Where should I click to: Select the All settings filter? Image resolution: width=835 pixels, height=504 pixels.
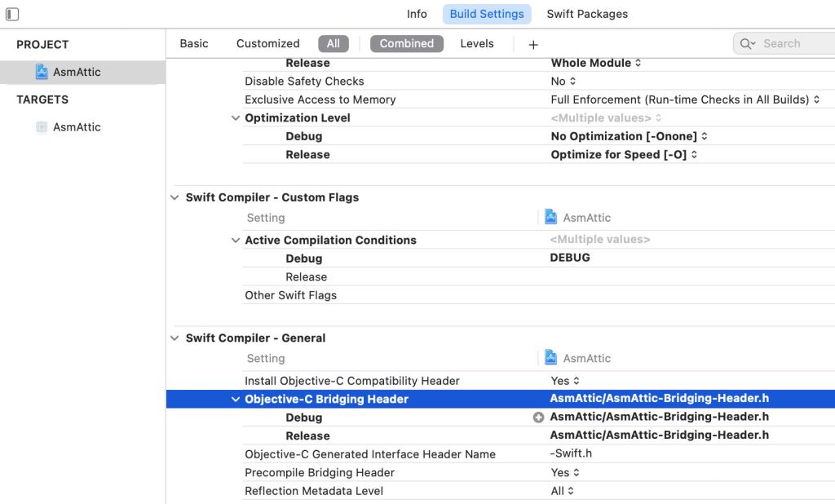coord(334,44)
